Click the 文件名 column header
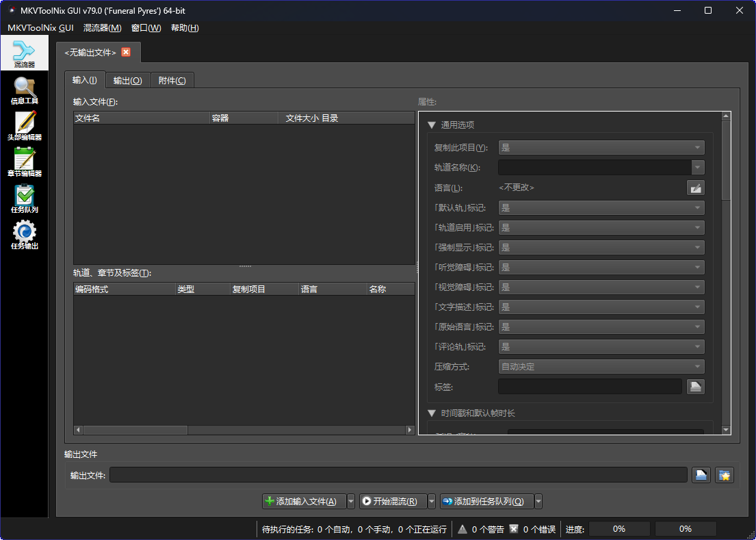Screen dimensions: 756x540 pyautogui.click(x=141, y=118)
